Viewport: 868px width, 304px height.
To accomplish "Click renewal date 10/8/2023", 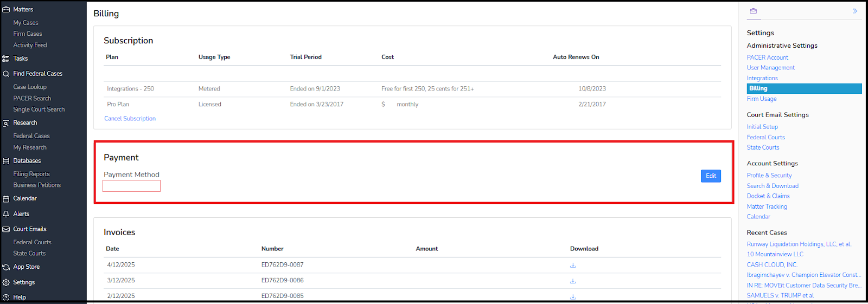I will tap(592, 89).
